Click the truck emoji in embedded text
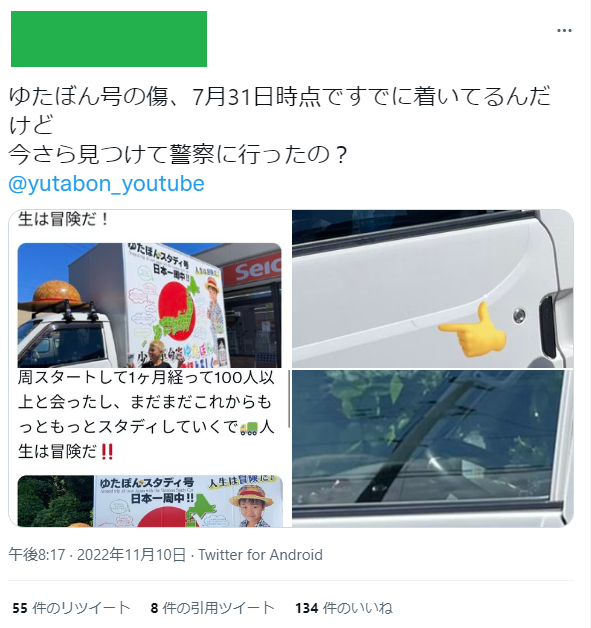This screenshot has height=628, width=591. coord(249,428)
